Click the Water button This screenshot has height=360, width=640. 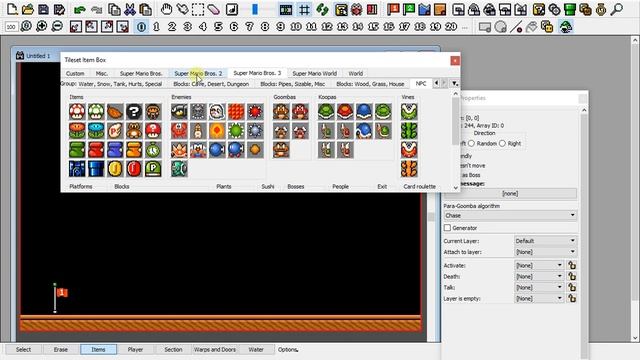pyautogui.click(x=256, y=349)
